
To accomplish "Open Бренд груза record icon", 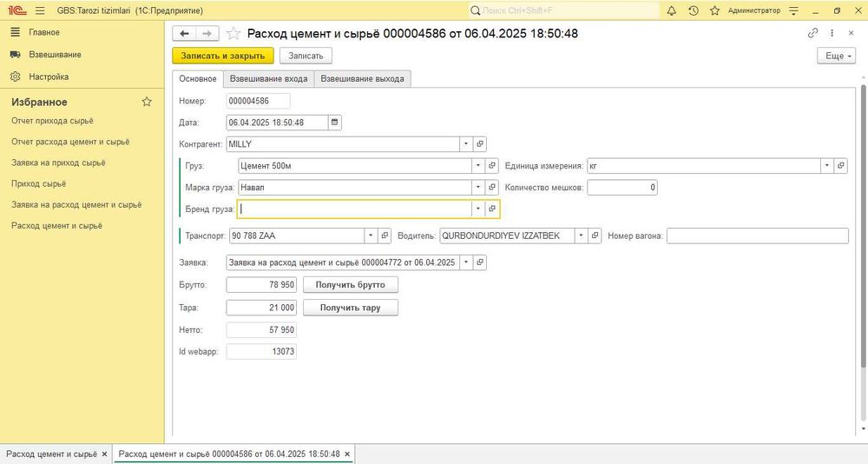I will pos(491,209).
